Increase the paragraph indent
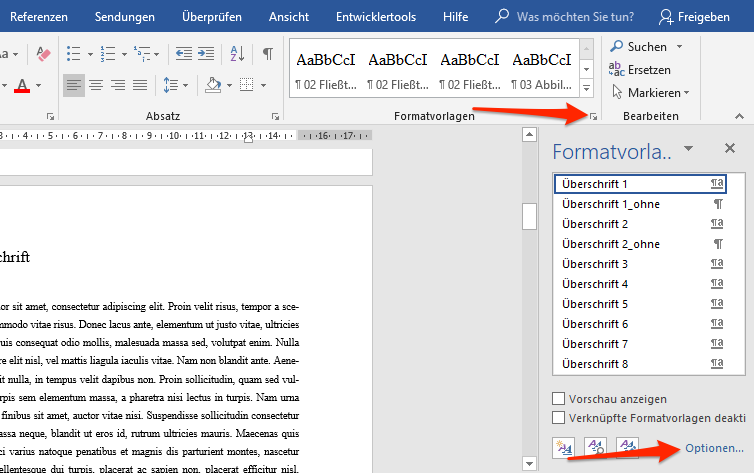The height and width of the screenshot is (473, 754). coord(207,53)
